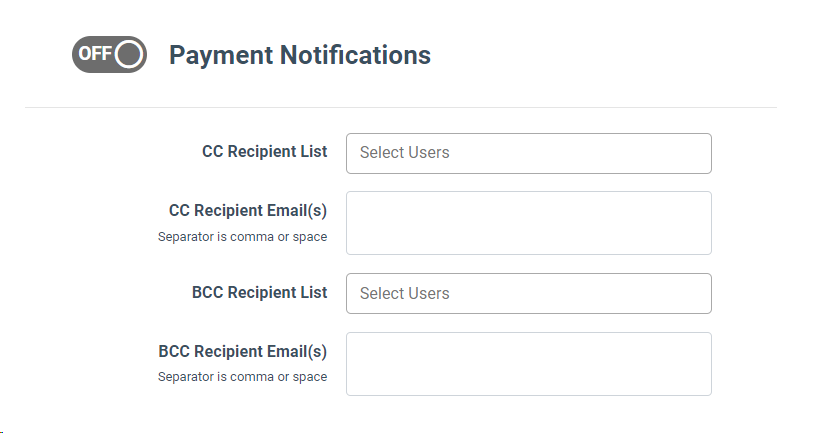The height and width of the screenshot is (433, 816).
Task: Click the BCC Recipient List label
Action: point(259,293)
